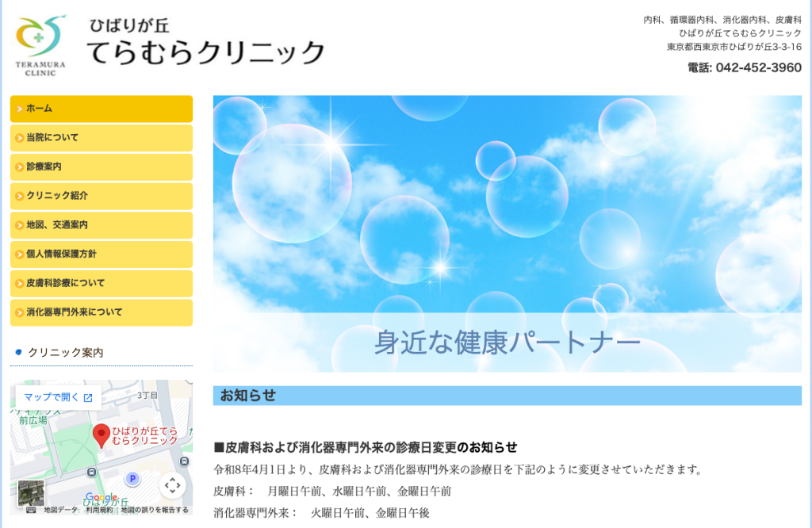The height and width of the screenshot is (528, 812).
Task: Click the 皮膚科および消化器専門外来の診療日変更のお知らせ heading
Action: tap(366, 447)
